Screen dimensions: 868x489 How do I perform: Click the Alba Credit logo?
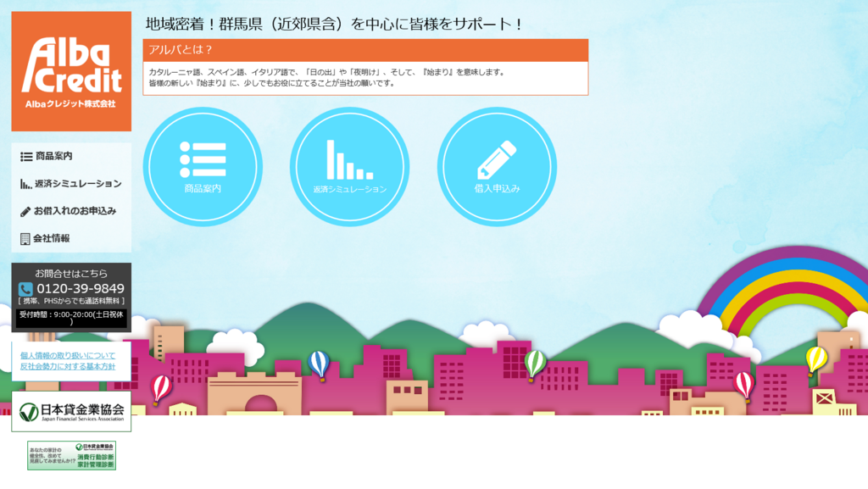click(71, 71)
